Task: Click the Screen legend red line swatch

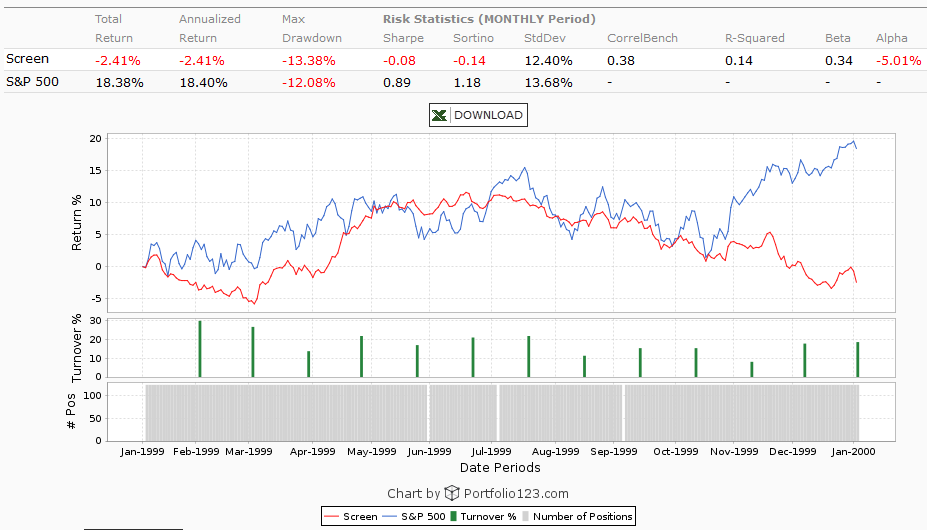Action: click(332, 516)
